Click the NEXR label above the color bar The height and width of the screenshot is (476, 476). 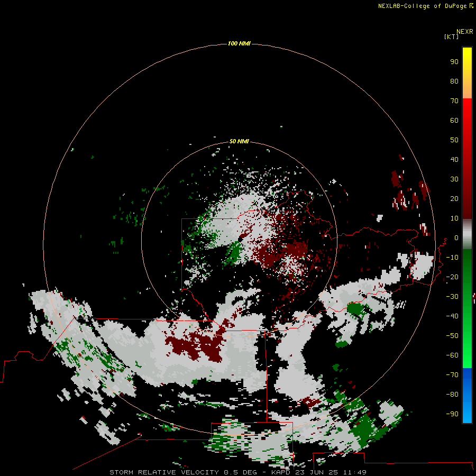465,32
